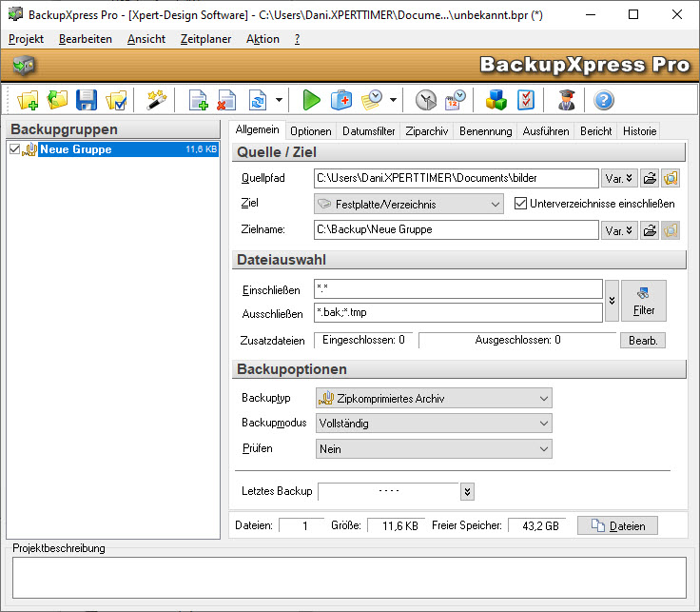Click BackupXpress safe logo in orange banner
Image resolution: width=700 pixels, height=612 pixels.
tap(24, 66)
